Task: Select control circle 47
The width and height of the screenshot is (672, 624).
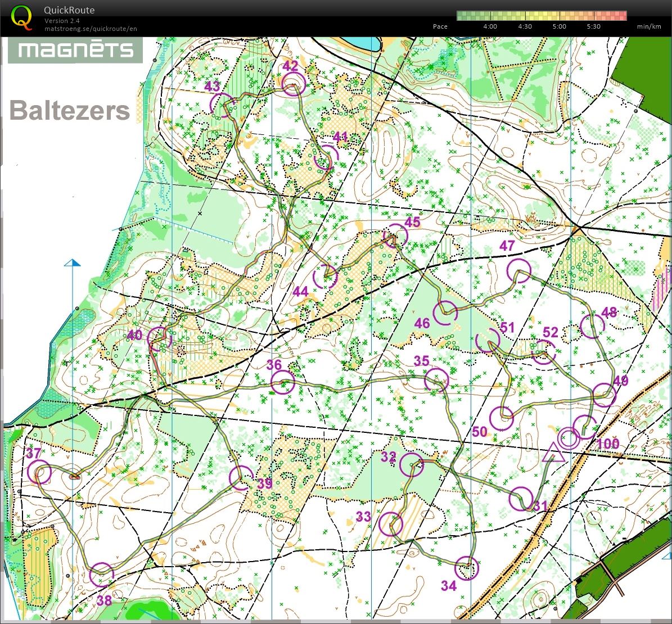Action: click(x=518, y=270)
